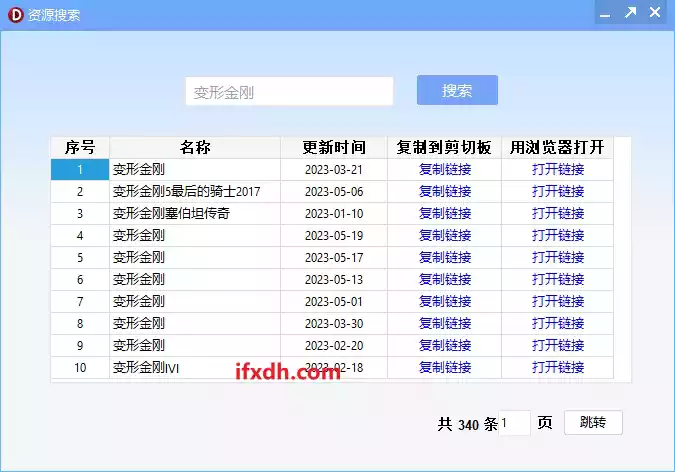Maximize the 资源搜索 window with arrow icon
The height and width of the screenshot is (472, 675).
pyautogui.click(x=630, y=12)
